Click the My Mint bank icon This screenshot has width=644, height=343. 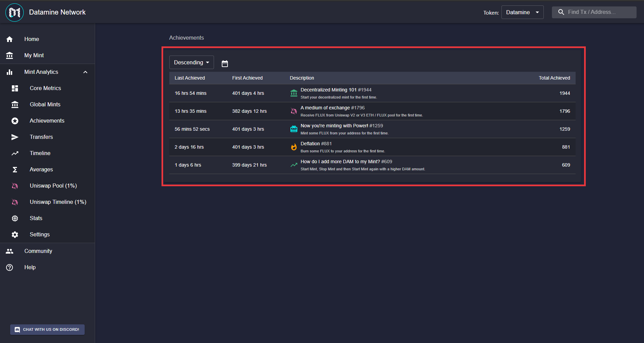click(9, 56)
